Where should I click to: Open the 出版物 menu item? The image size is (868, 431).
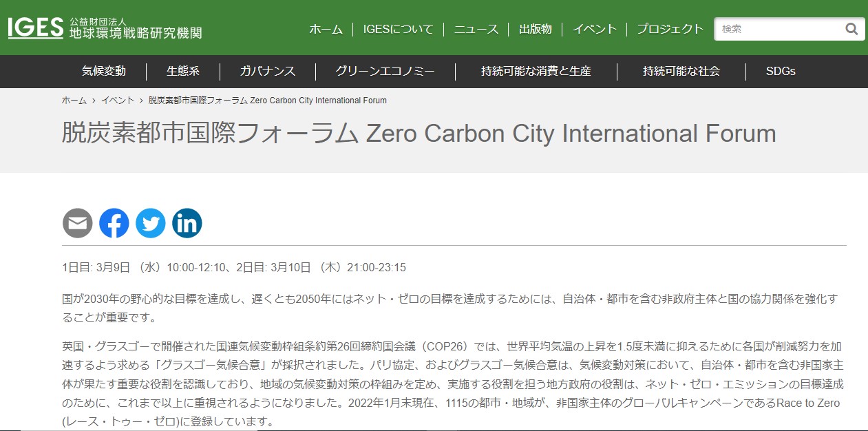[x=536, y=30]
